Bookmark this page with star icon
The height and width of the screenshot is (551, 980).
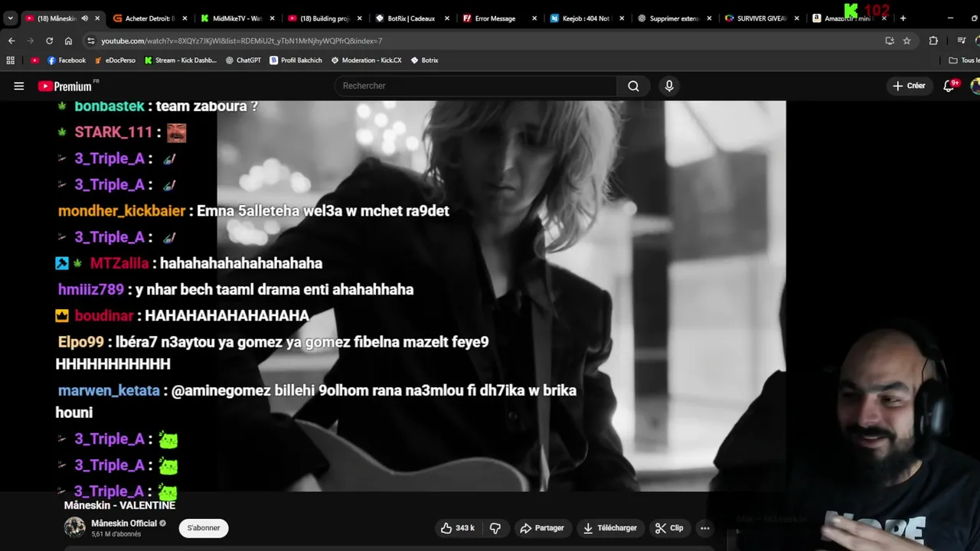[906, 41]
